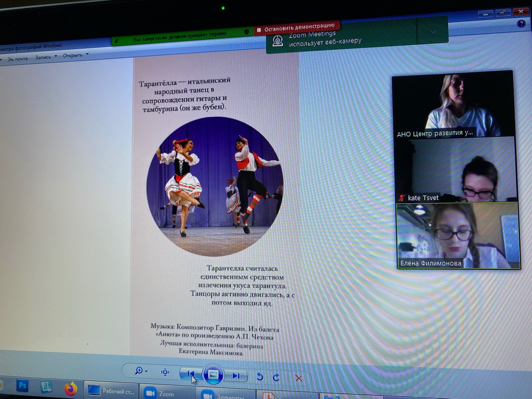This screenshot has width=532, height=399.
Task: Minimize the Photo Viewer window
Action: coord(486,14)
